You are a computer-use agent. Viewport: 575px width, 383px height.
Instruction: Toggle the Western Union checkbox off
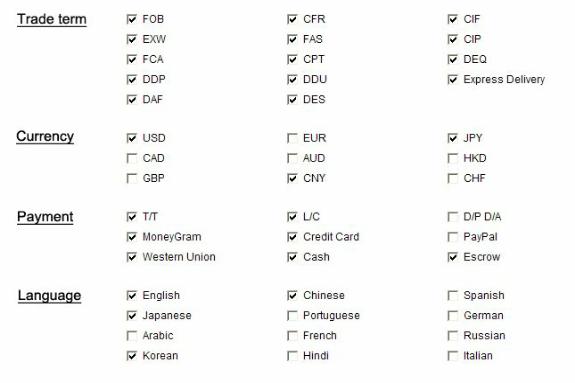(x=132, y=257)
